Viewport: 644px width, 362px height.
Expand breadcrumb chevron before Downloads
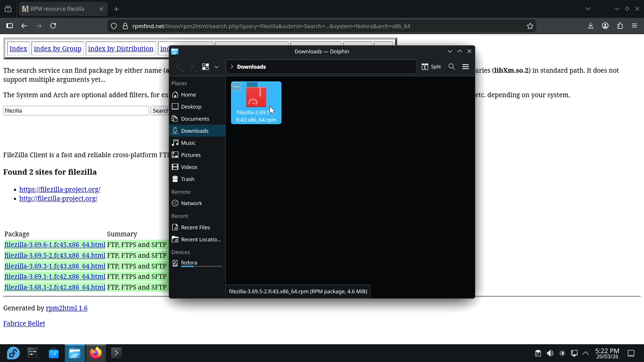[232, 67]
